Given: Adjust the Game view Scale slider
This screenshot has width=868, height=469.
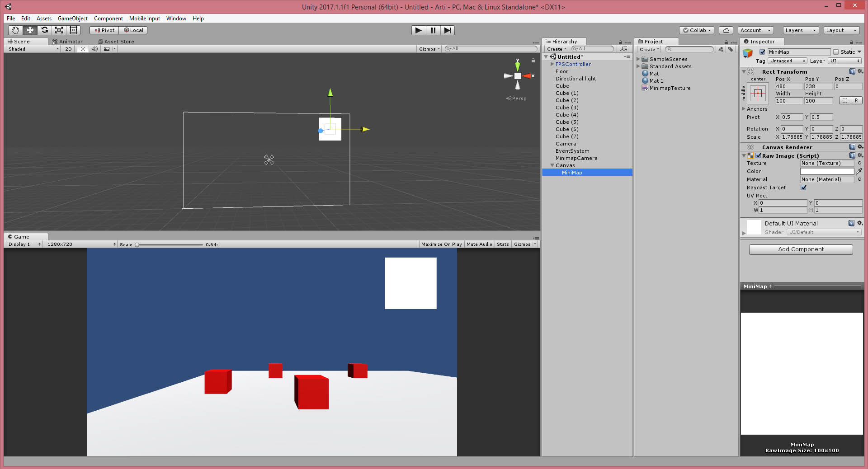Looking at the screenshot, I should (x=170, y=244).
